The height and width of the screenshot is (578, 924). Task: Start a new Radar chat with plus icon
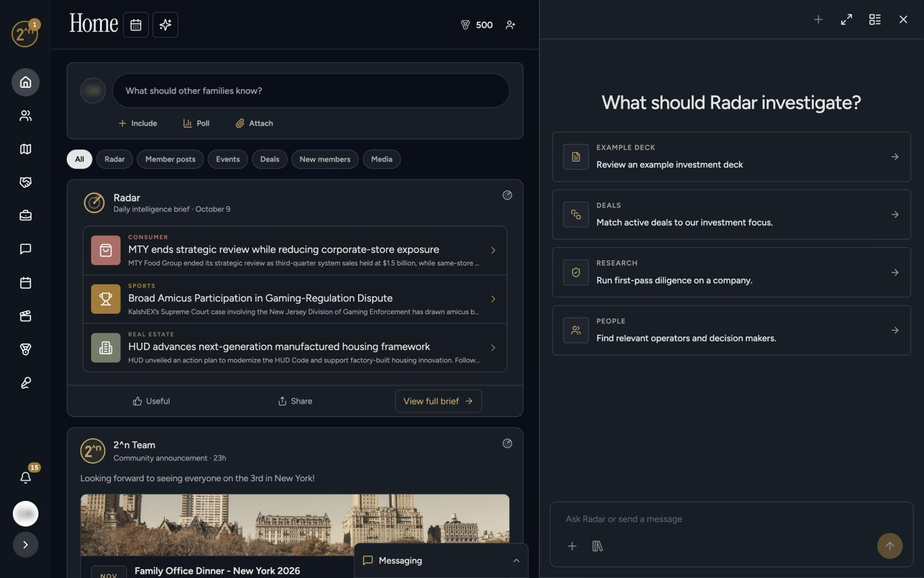coord(818,20)
